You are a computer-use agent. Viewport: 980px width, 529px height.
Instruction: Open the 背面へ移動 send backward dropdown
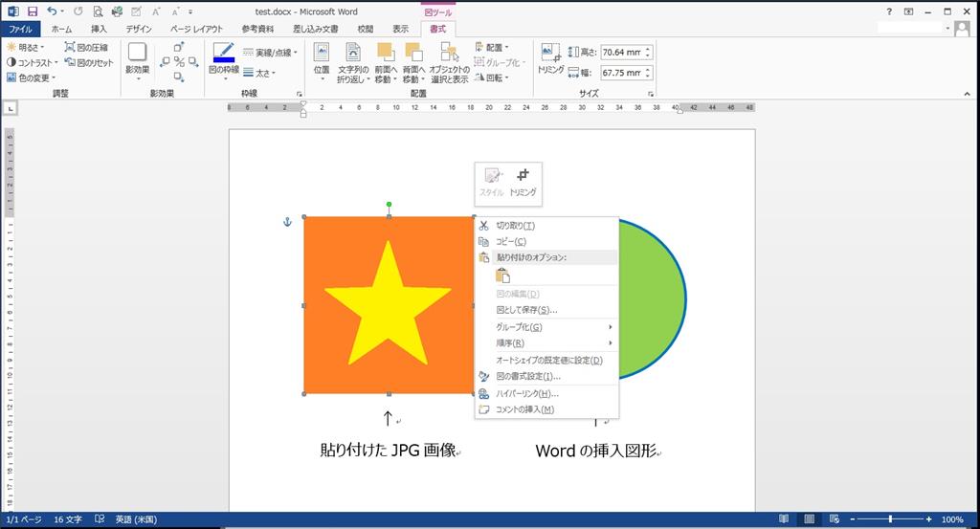coord(413,62)
